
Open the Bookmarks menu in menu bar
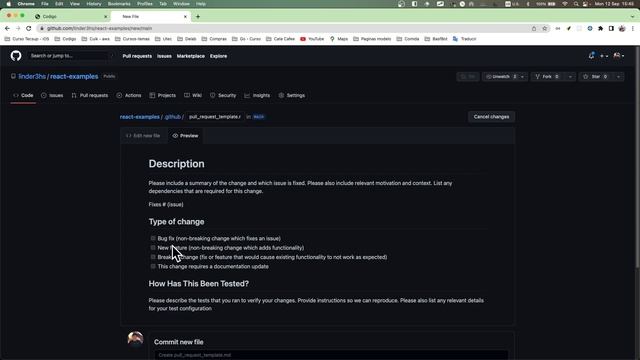pyautogui.click(x=119, y=4)
